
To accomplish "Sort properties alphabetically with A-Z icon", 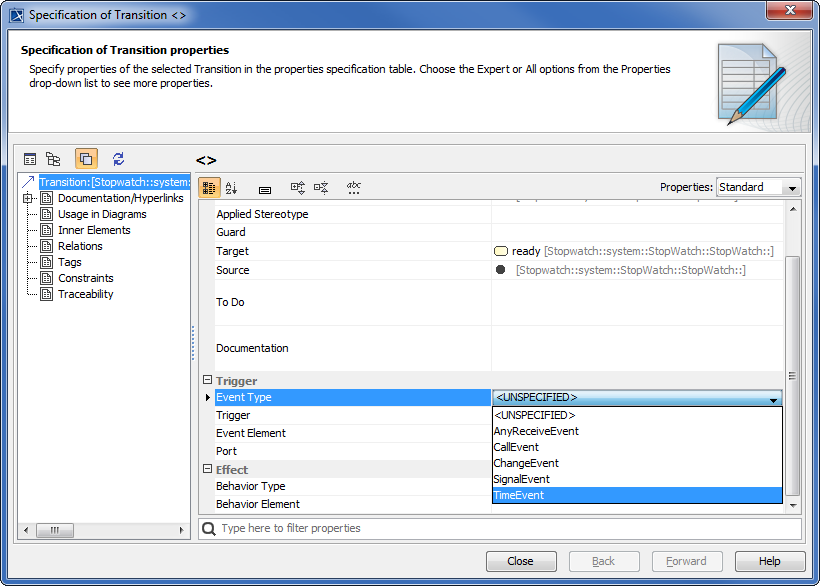I will tap(232, 188).
